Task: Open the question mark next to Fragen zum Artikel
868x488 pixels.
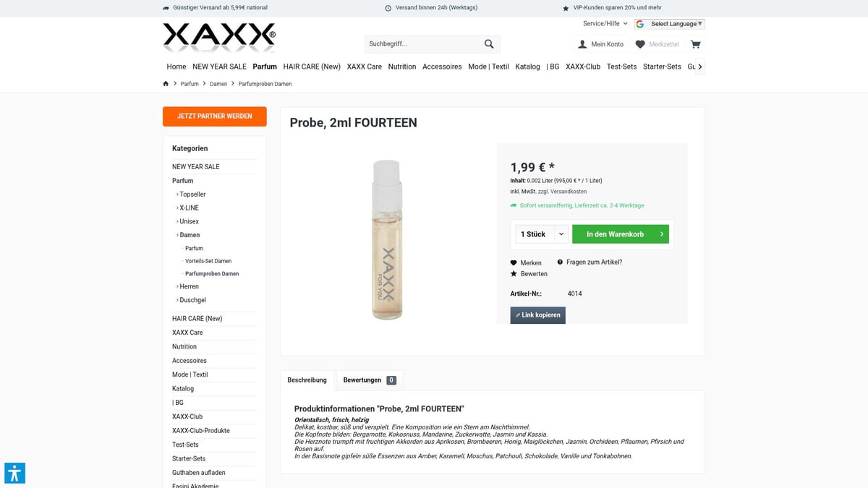Action: point(560,262)
